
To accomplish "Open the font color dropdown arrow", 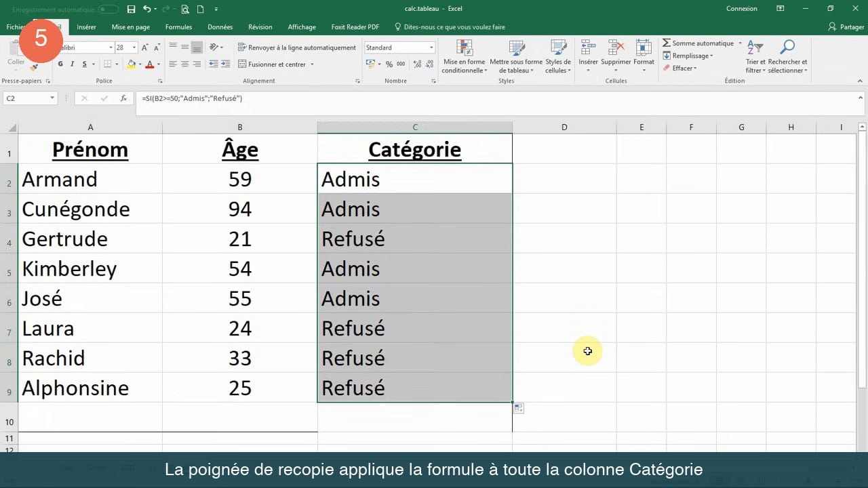I will pos(159,64).
